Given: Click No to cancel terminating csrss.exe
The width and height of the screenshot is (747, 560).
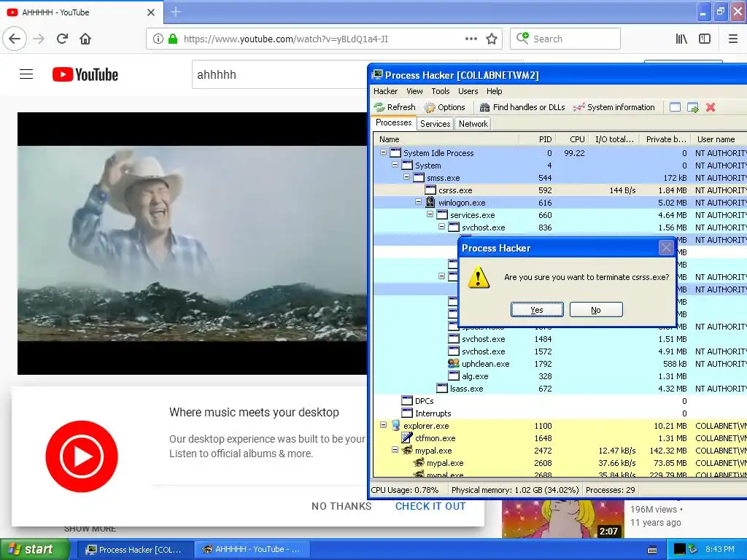Looking at the screenshot, I should tap(596, 309).
